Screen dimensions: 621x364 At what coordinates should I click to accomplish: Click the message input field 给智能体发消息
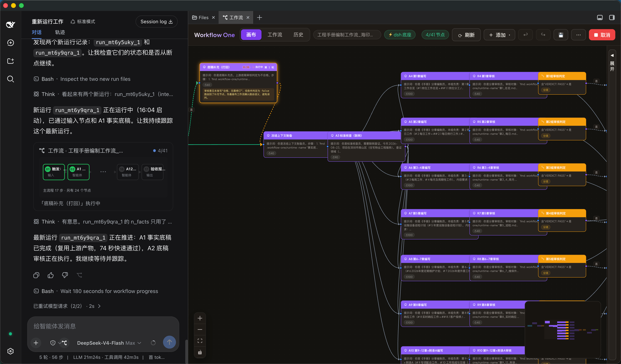tap(103, 326)
